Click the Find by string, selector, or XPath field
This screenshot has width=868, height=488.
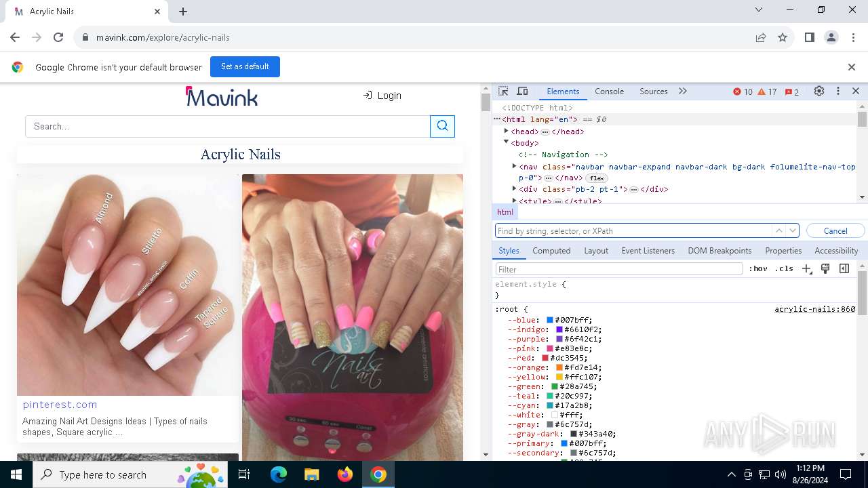pyautogui.click(x=634, y=231)
